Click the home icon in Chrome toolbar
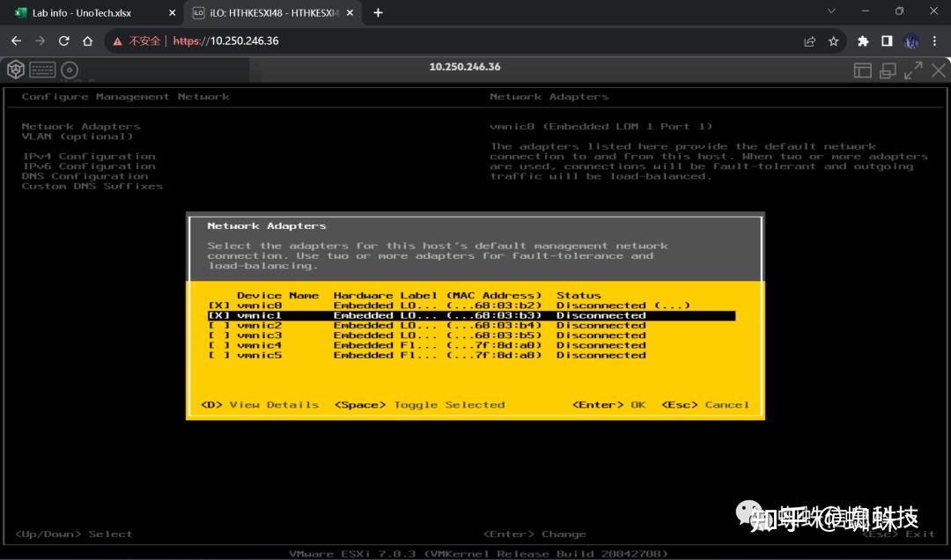 (88, 41)
